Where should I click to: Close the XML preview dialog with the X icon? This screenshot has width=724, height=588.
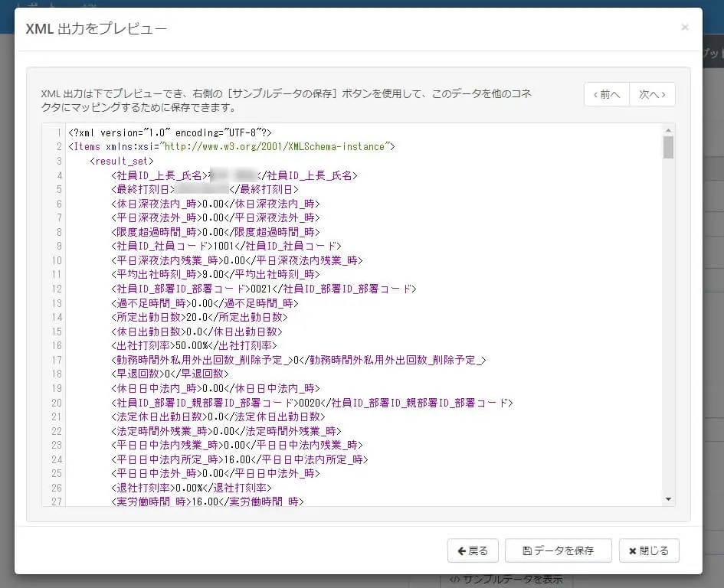(685, 28)
